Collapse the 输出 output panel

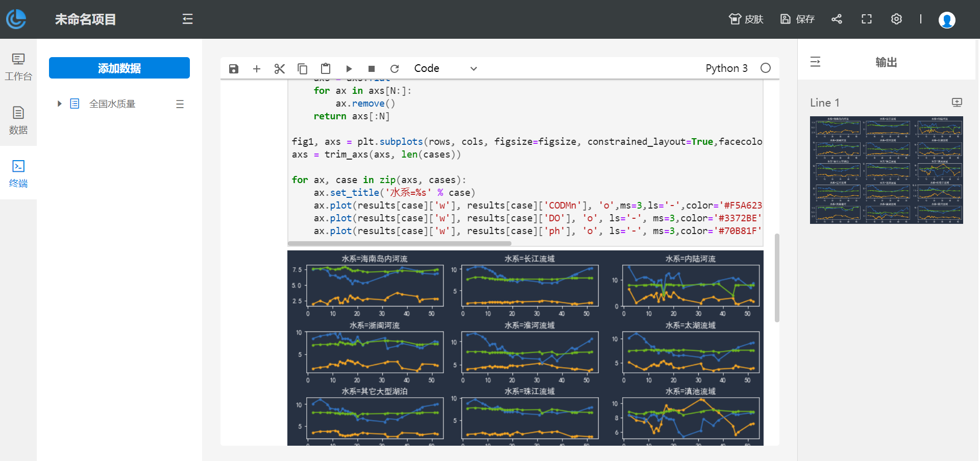click(815, 62)
